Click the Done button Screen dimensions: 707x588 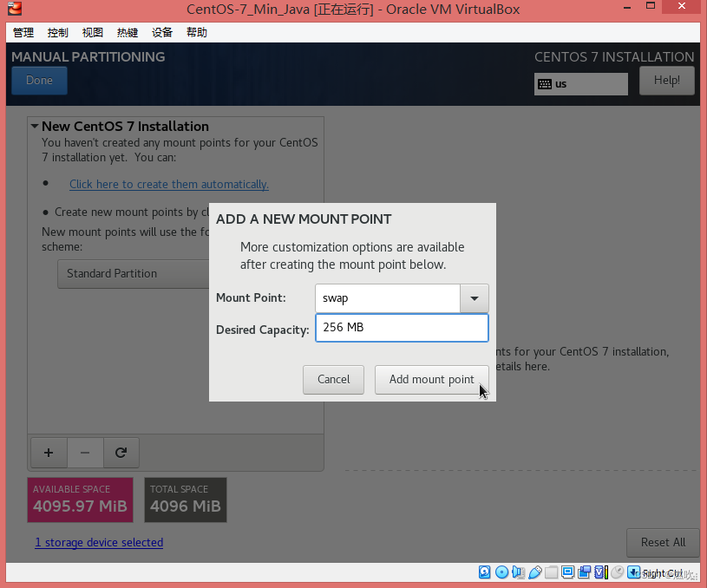click(x=39, y=81)
